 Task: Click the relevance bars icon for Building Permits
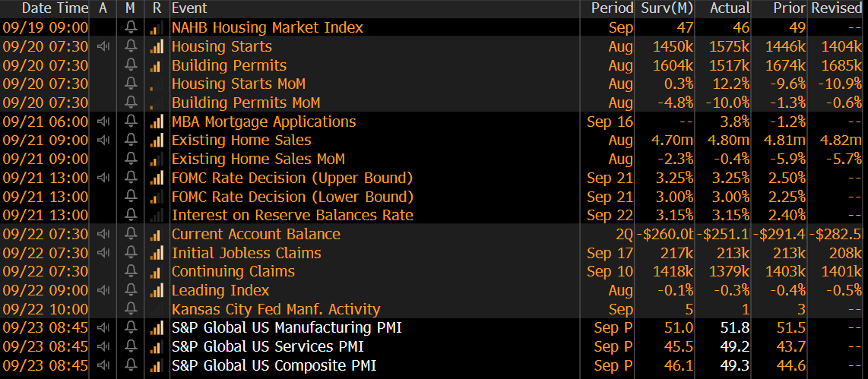tap(157, 66)
